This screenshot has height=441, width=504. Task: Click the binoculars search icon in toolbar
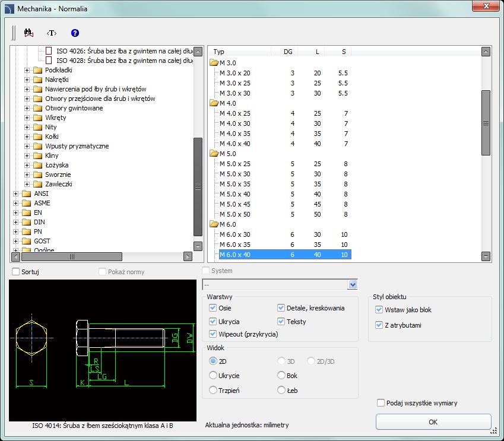29,33
